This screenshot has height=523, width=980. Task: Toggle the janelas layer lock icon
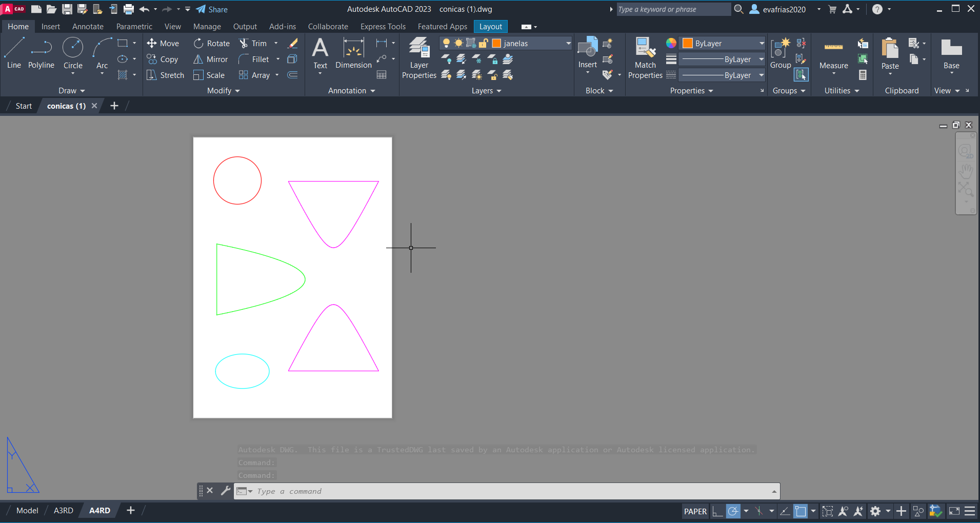(x=483, y=44)
